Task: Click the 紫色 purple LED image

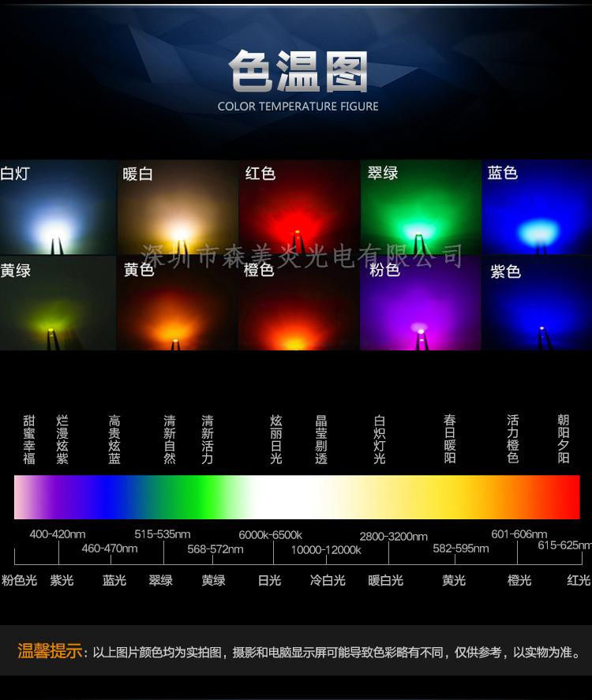Action: click(x=537, y=304)
